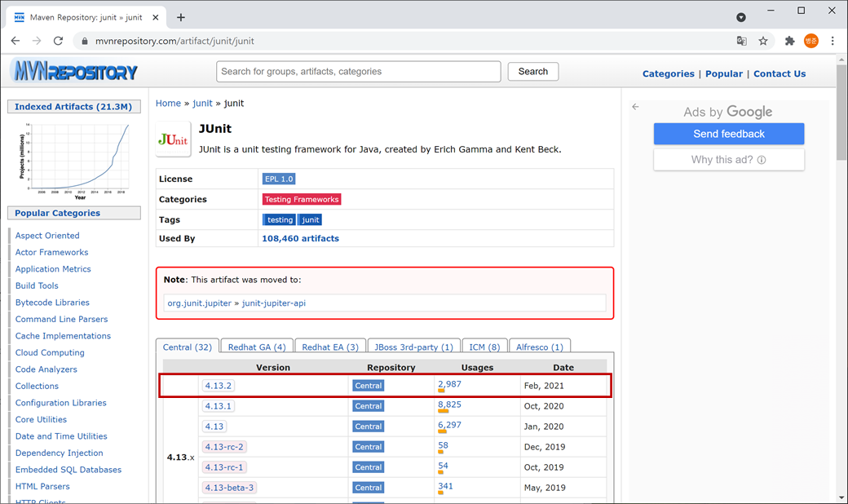Click the Search button
The height and width of the screenshot is (504, 848).
532,72
